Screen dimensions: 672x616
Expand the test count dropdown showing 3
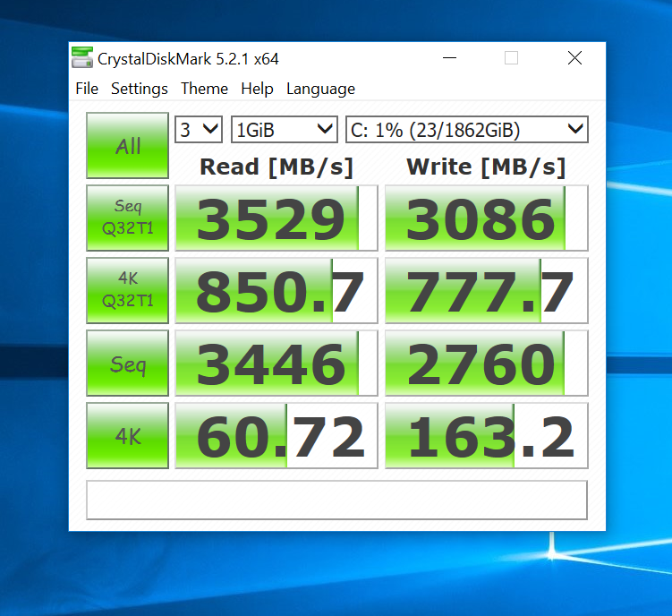[x=199, y=129]
